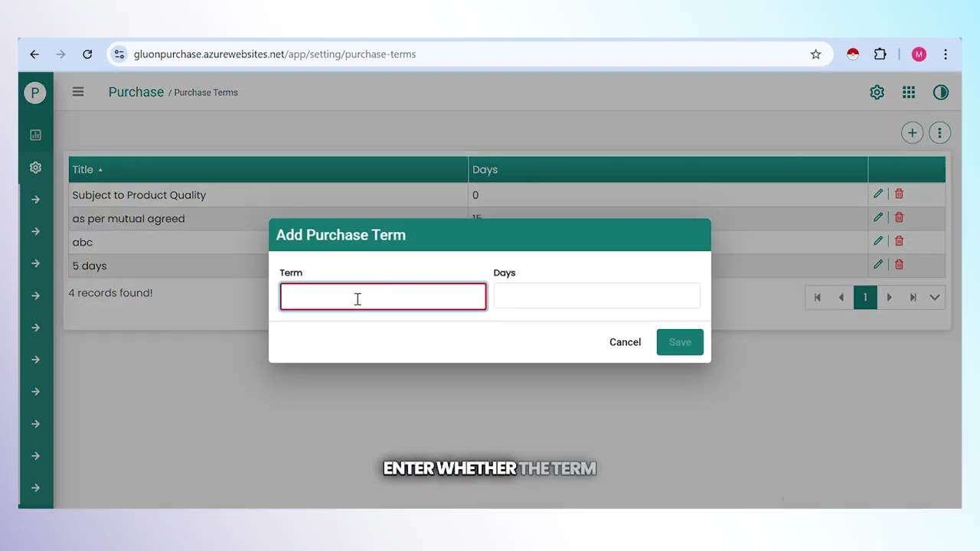Click the browser forward arrow

[60, 54]
